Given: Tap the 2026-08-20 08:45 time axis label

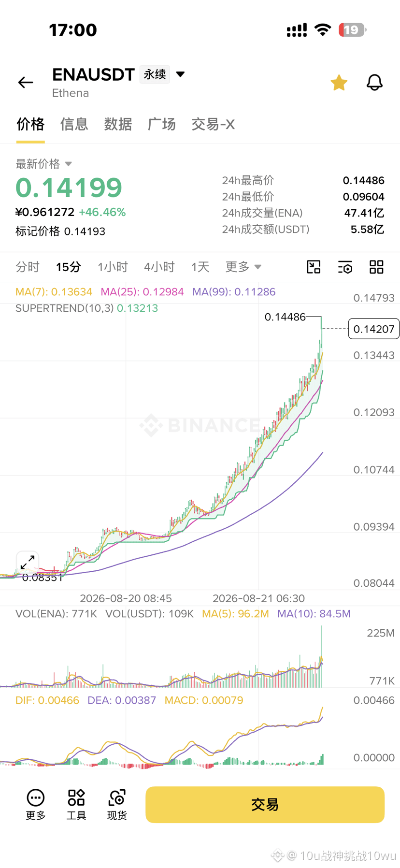Looking at the screenshot, I should [126, 598].
